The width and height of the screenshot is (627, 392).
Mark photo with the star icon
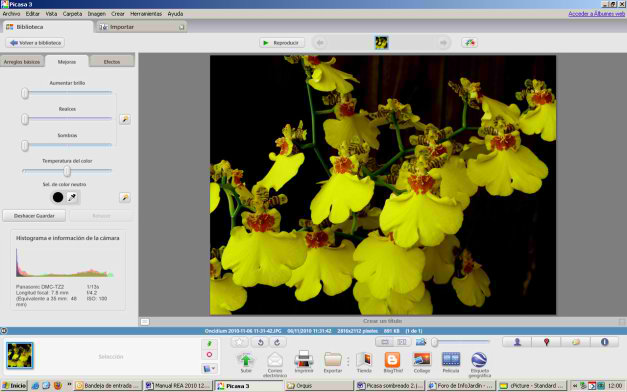[240, 342]
